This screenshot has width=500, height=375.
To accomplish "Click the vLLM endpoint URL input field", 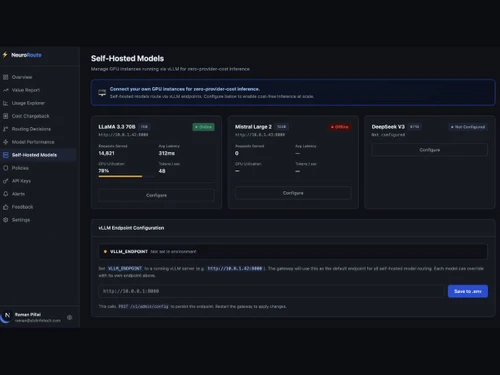I will click(x=271, y=291).
